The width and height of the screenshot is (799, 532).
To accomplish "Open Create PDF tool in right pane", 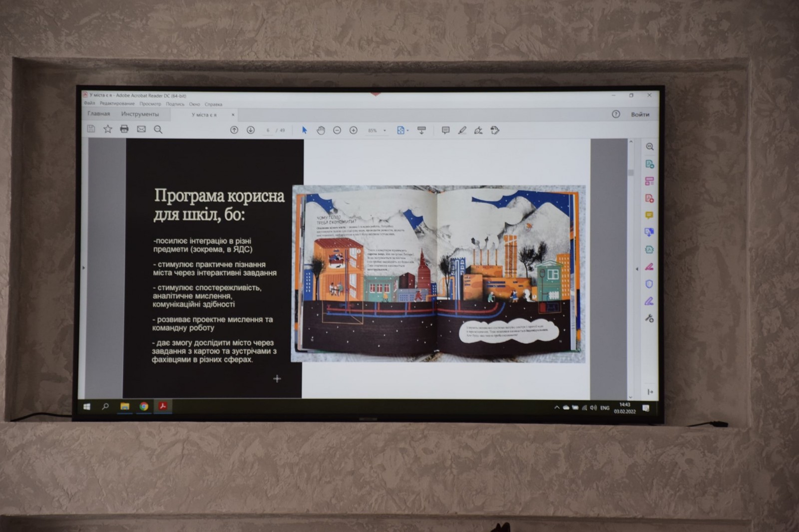I will point(650,199).
